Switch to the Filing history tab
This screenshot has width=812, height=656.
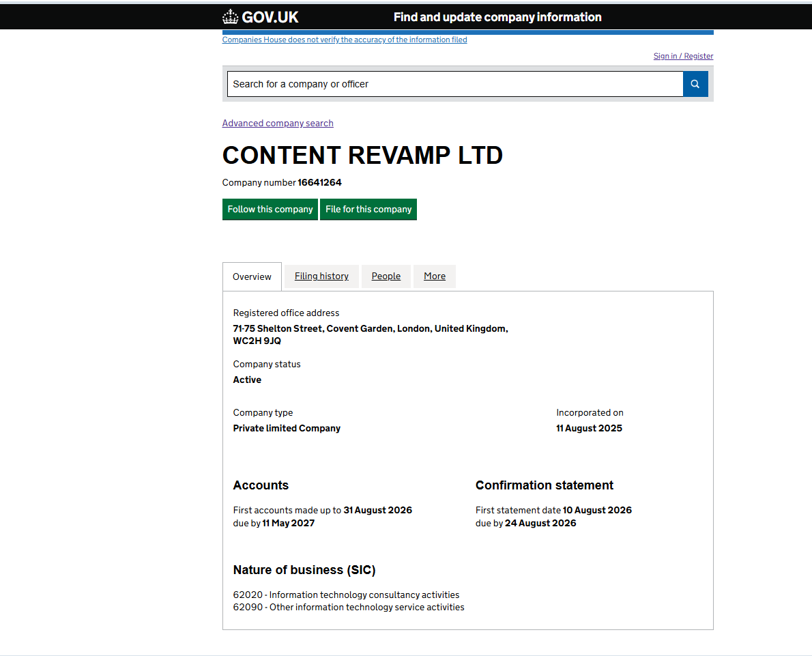coord(321,276)
